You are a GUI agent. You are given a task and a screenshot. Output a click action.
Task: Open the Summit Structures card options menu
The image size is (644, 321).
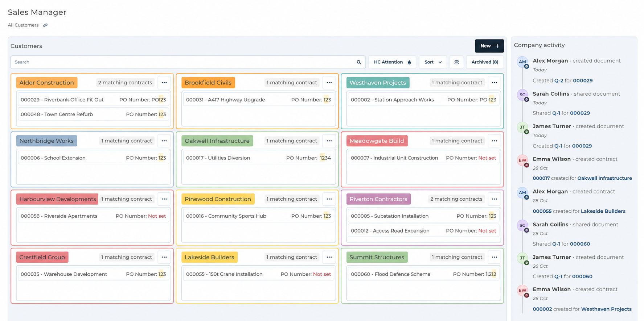[x=494, y=257]
